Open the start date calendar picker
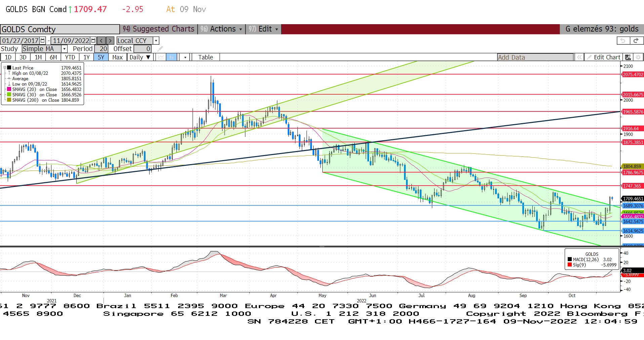This screenshot has width=644, height=340. pos(43,41)
